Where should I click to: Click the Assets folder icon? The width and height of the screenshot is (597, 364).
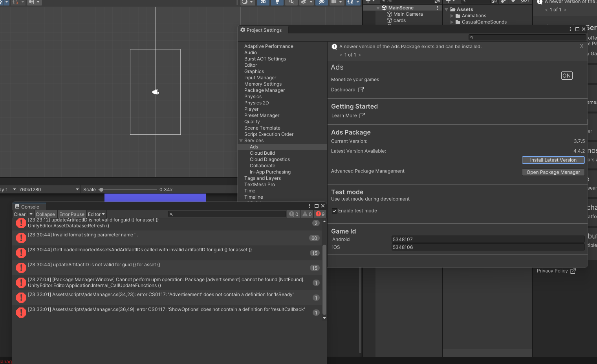(452, 9)
